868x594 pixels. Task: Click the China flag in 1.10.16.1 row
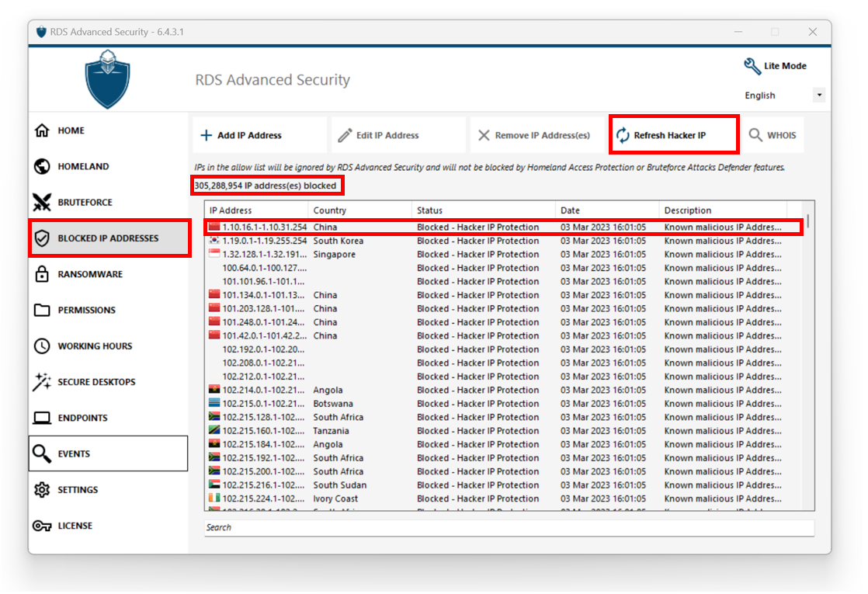(214, 227)
